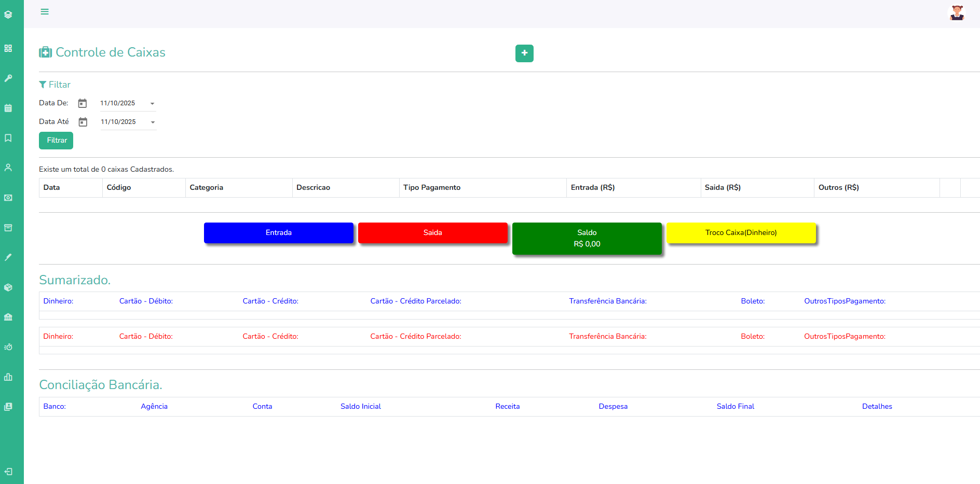This screenshot has width=980, height=484.
Task: Open calendar picker for Data Até
Action: click(x=83, y=122)
